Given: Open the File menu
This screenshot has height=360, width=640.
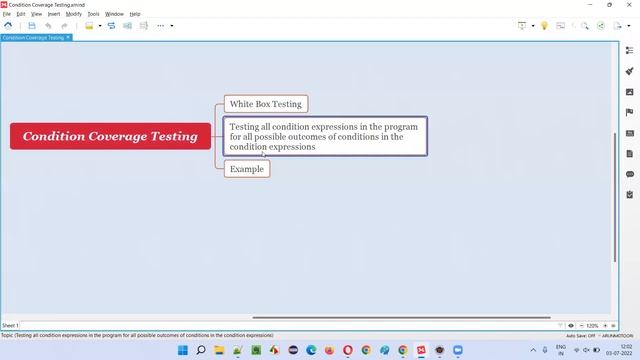Looking at the screenshot, I should pos(7,14).
